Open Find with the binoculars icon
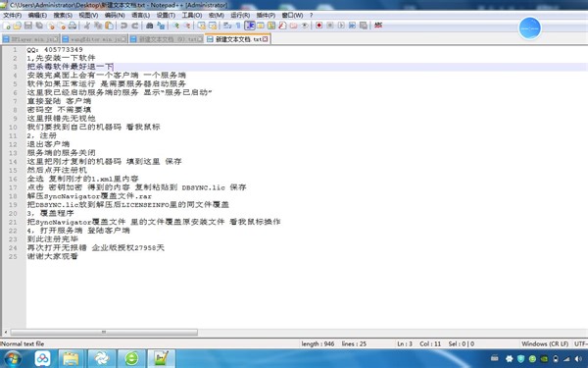588x368 pixels. pyautogui.click(x=149, y=26)
